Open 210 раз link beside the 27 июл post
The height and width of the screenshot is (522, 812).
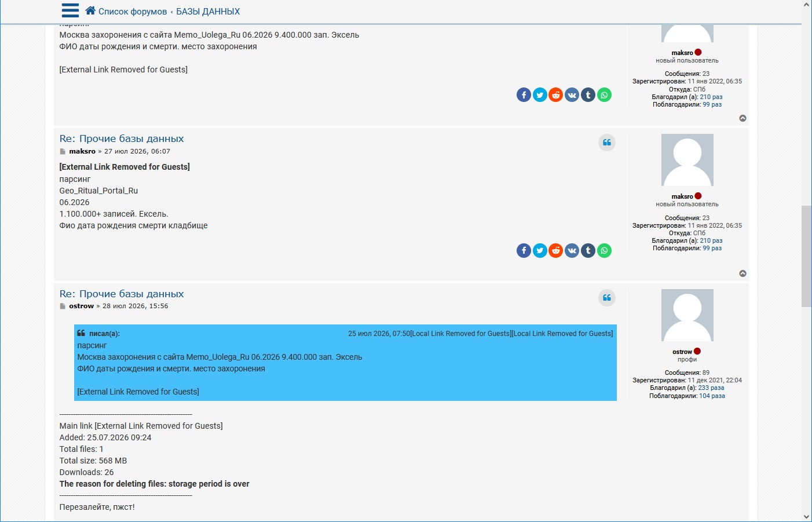[x=711, y=241]
